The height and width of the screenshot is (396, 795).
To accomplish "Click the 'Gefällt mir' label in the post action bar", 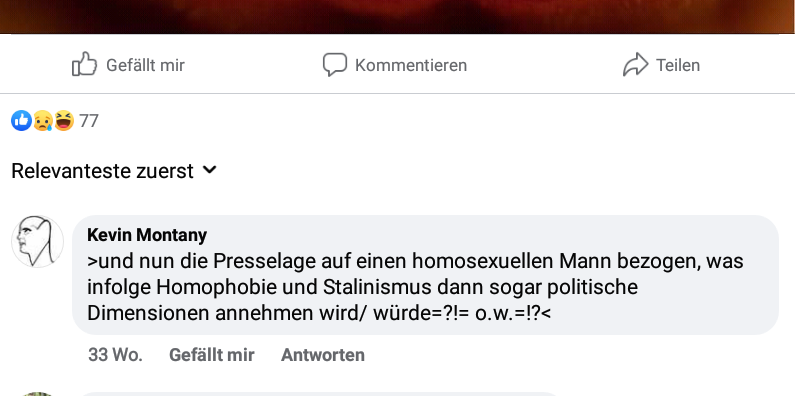I will click(145, 65).
